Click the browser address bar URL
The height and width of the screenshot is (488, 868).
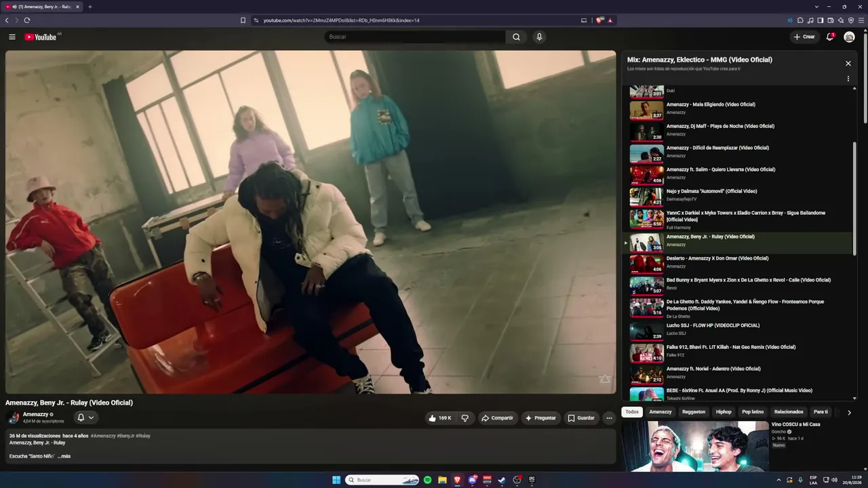342,20
